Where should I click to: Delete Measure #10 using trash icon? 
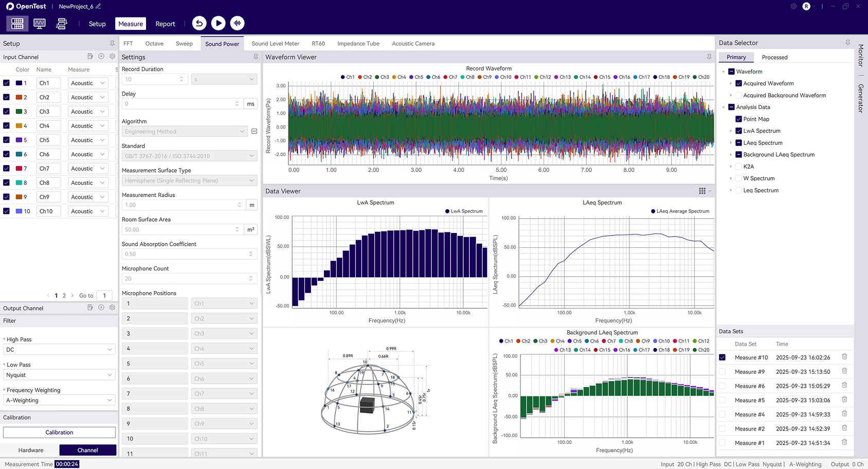[844, 357]
